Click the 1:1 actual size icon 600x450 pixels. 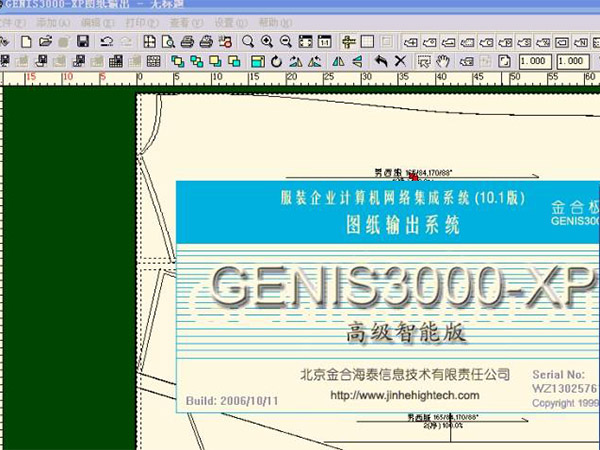325,41
